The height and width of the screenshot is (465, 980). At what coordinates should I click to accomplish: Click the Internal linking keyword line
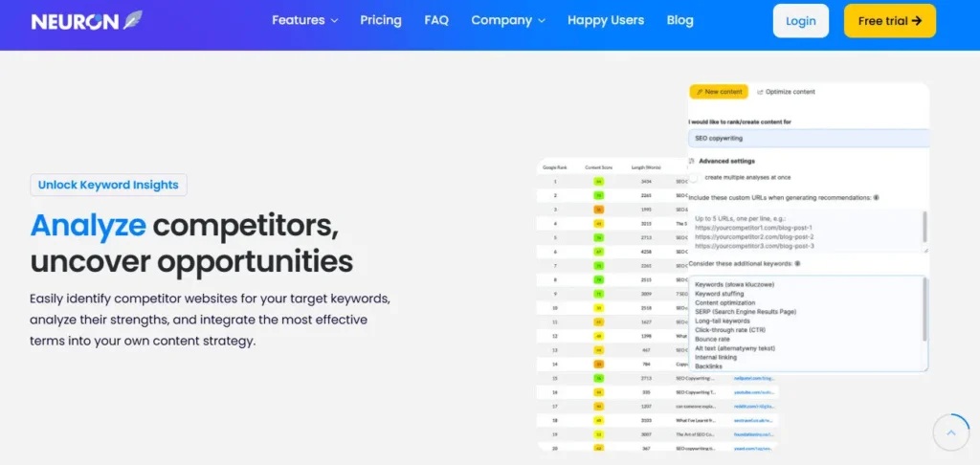(x=716, y=357)
